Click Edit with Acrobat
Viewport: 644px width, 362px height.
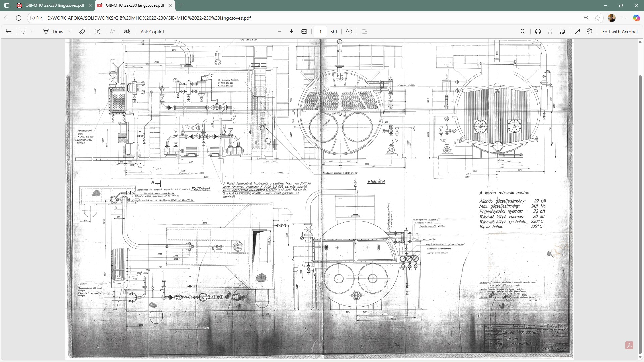click(x=620, y=32)
